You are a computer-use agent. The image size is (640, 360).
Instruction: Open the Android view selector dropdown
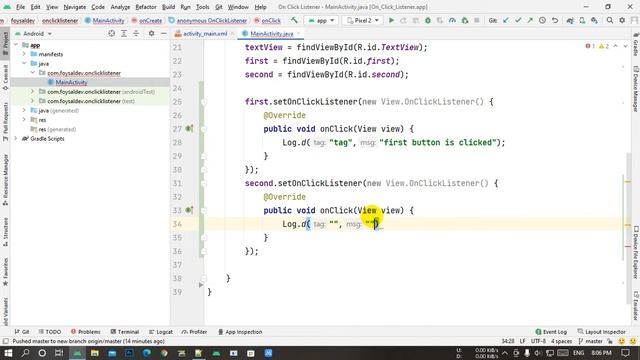[x=33, y=33]
